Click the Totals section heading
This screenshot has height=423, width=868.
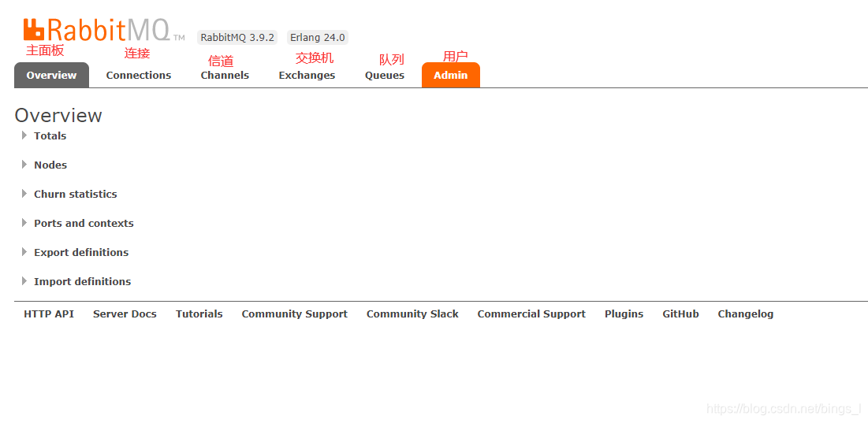(50, 136)
